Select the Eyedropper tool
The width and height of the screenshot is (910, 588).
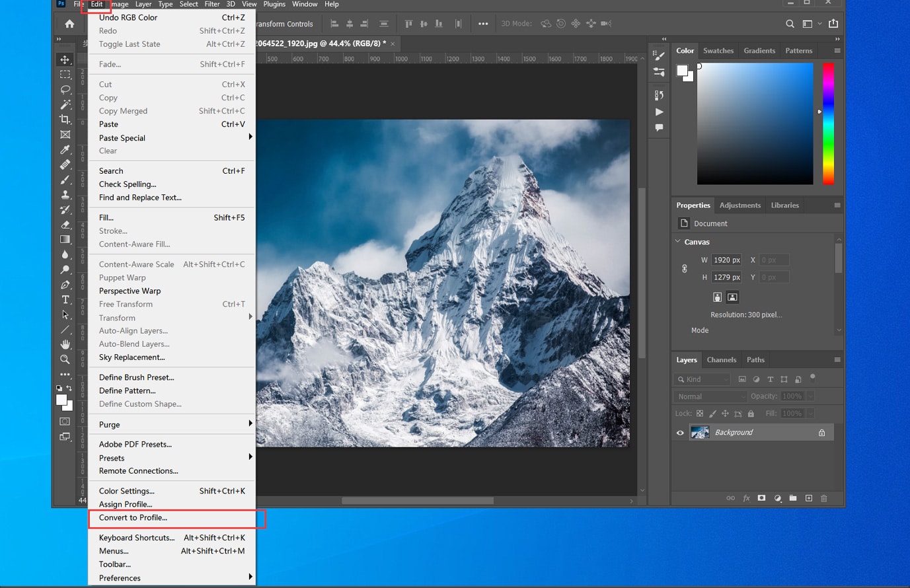(x=65, y=150)
